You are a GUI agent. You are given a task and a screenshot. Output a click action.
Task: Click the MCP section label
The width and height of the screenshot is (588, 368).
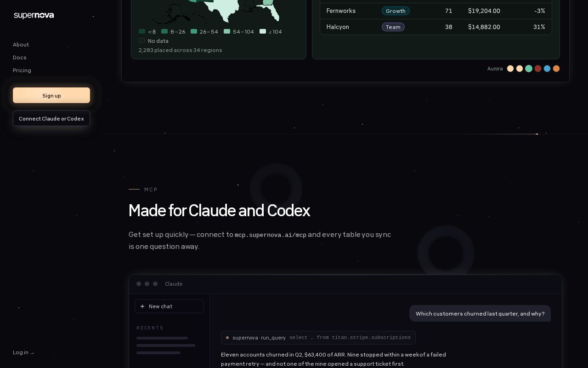(x=151, y=190)
